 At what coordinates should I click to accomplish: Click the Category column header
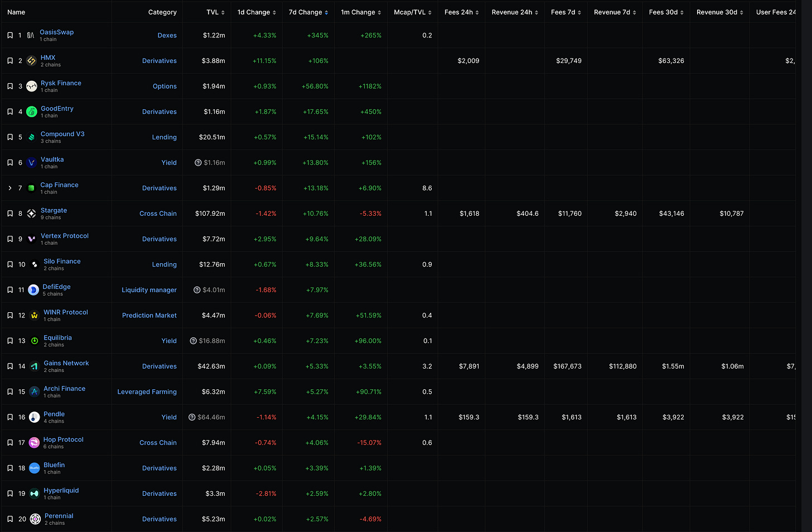[162, 12]
